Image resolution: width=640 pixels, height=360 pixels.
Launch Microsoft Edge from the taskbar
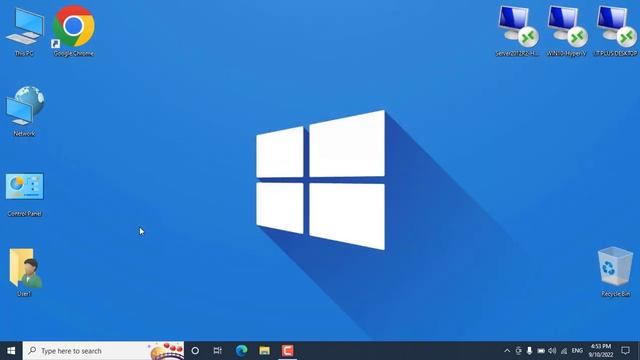[x=241, y=351]
